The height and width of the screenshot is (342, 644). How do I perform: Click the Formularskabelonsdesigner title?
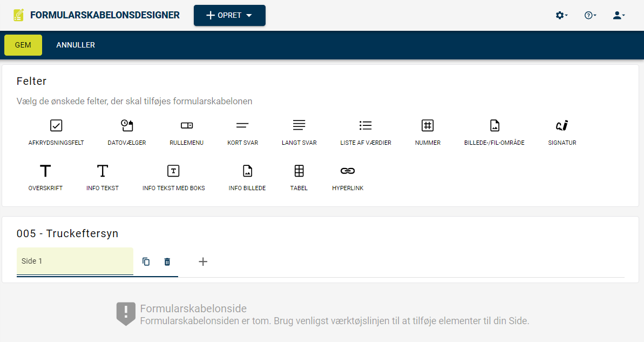[105, 15]
